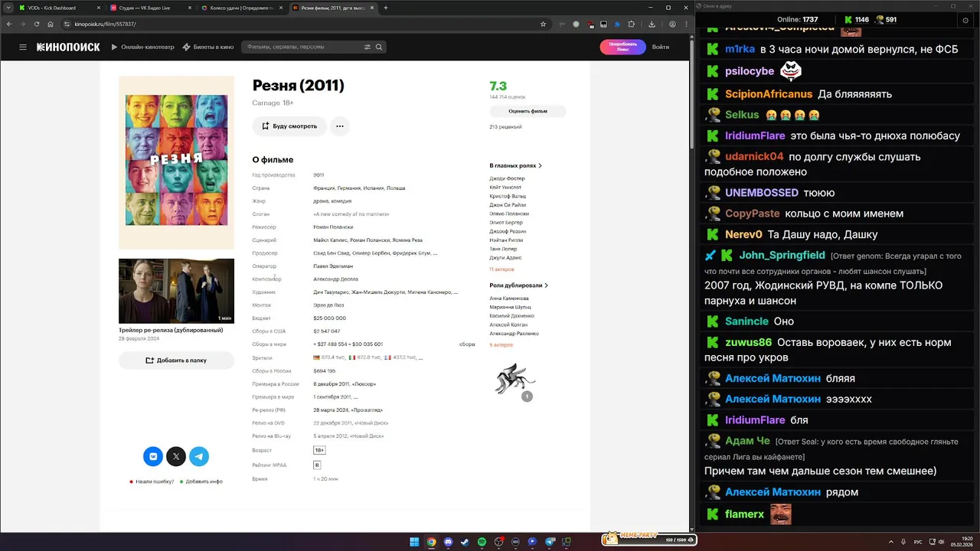The image size is (980, 551).
Task: Click chat username ScipionAfricanus
Action: (769, 94)
